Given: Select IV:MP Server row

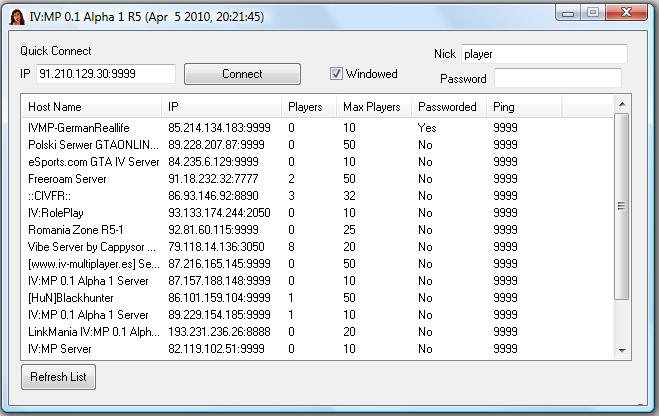Looking at the screenshot, I should (318, 349).
